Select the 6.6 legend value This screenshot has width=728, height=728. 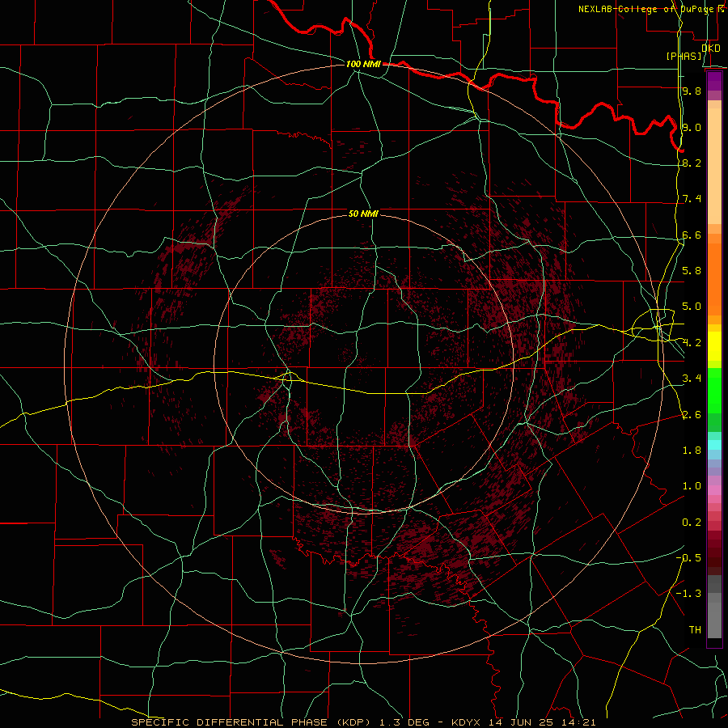(692, 235)
